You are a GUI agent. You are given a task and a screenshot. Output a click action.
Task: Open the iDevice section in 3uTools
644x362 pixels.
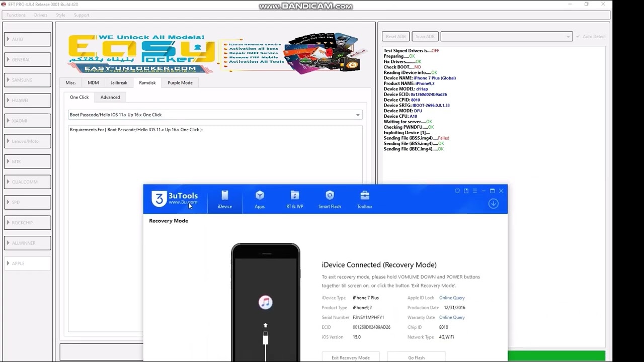tap(225, 199)
